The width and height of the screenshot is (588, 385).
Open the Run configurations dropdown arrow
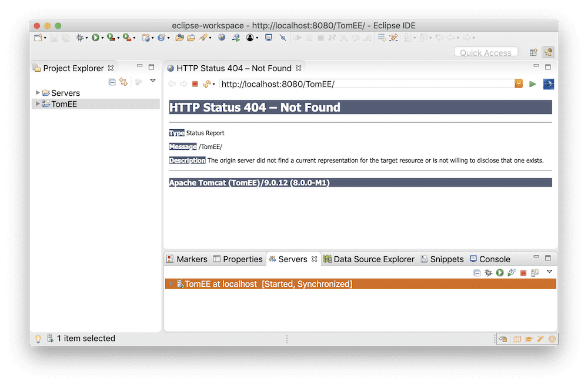[x=102, y=38]
